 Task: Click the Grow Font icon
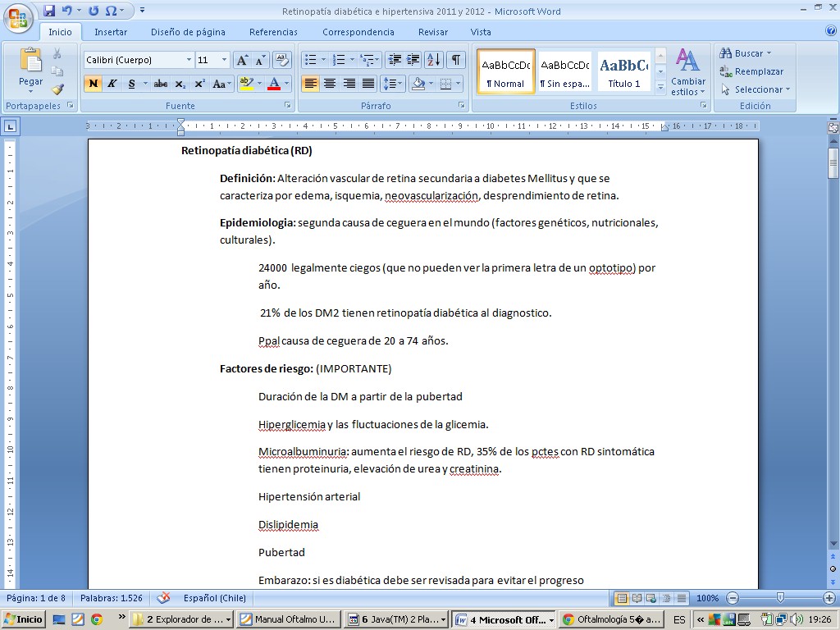pos(242,60)
